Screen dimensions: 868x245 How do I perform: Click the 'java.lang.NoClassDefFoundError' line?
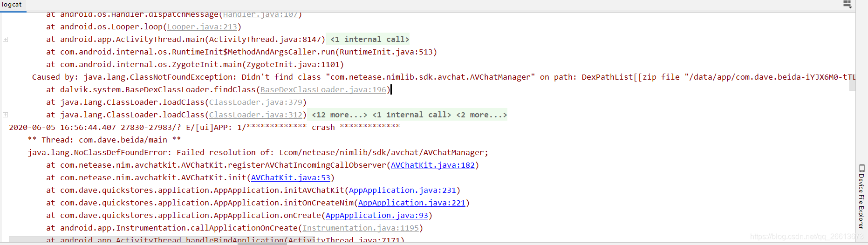258,153
